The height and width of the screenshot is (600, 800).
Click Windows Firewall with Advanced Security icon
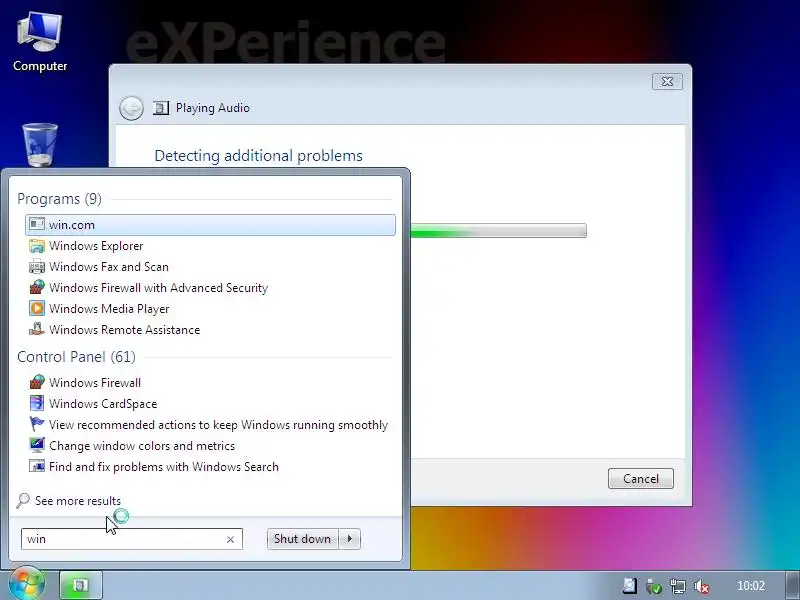tap(37, 288)
